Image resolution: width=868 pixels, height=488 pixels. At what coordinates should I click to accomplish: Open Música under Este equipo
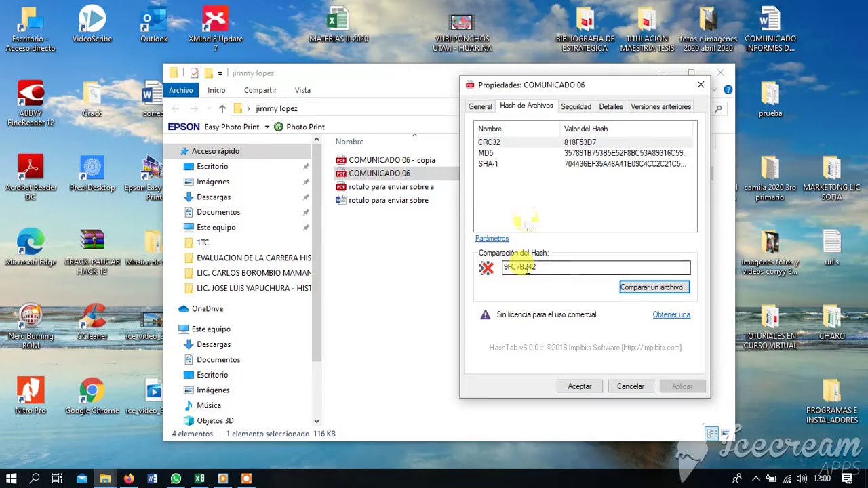[x=209, y=405]
